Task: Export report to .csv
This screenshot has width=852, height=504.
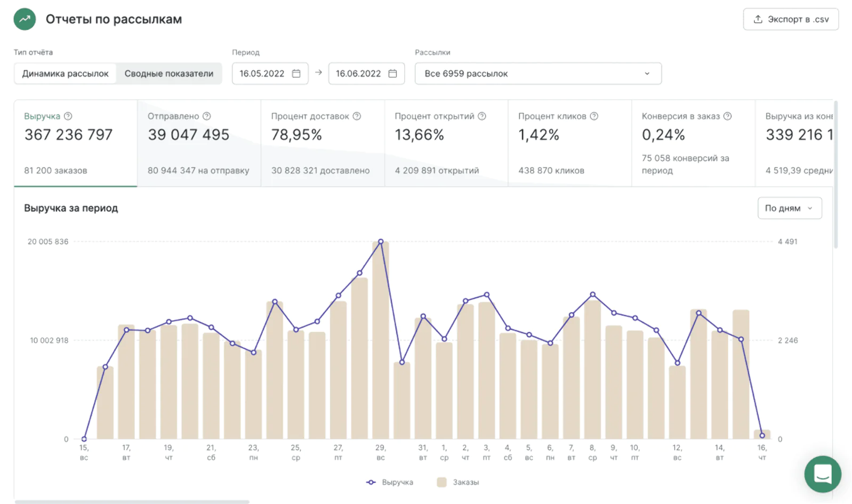Action: pos(791,19)
